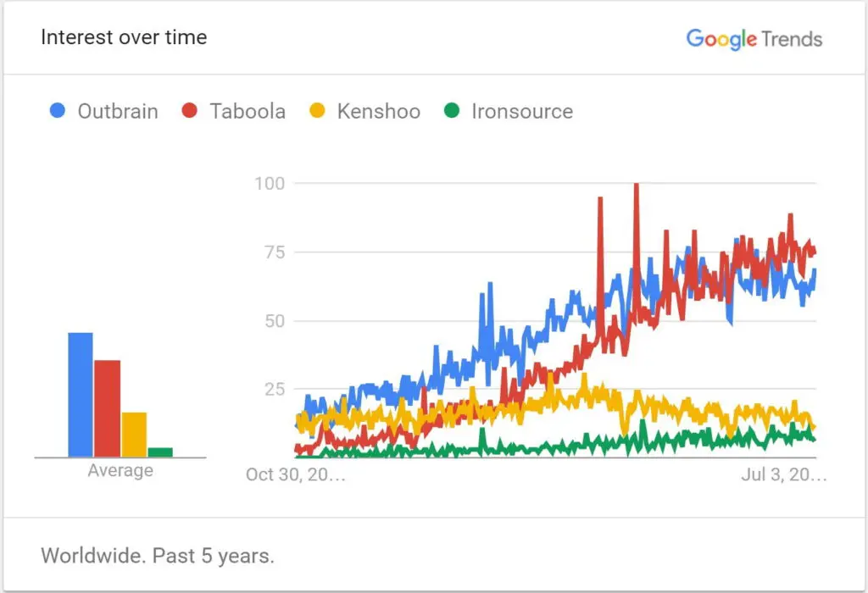868x593 pixels.
Task: Select the Ironsource legend label
Action: click(x=520, y=111)
